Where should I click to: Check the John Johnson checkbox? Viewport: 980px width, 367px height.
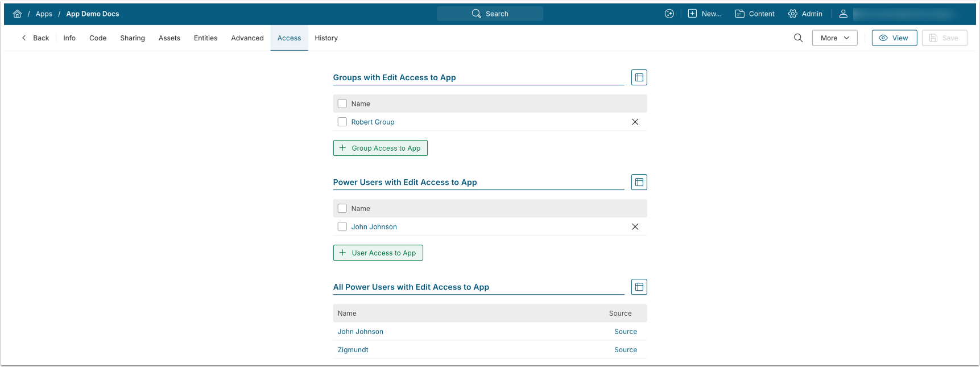point(342,226)
